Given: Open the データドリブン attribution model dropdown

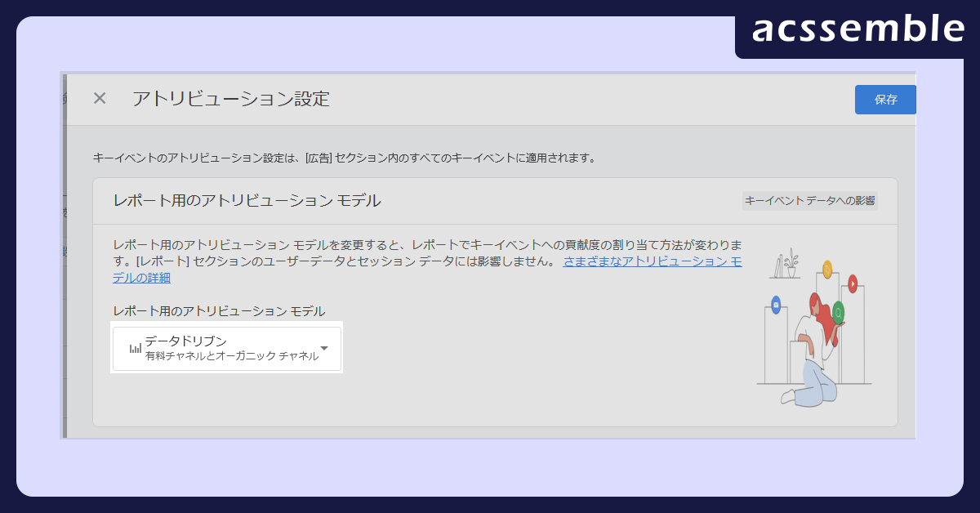Looking at the screenshot, I should 227,349.
